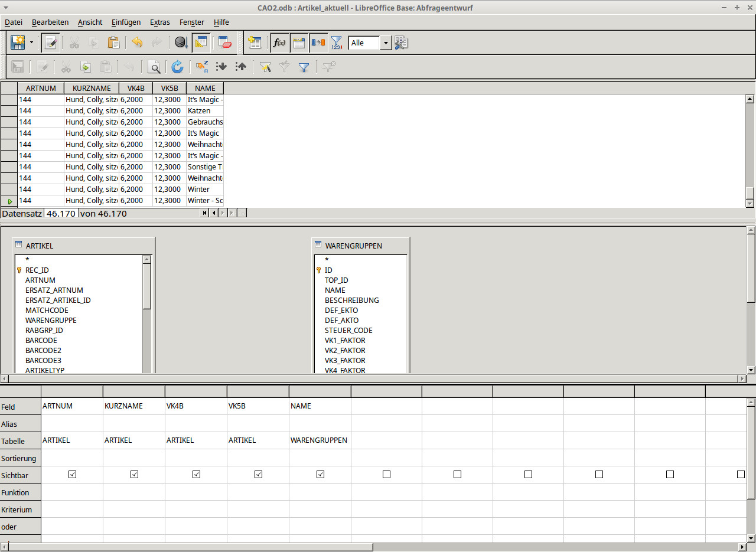Run the query with the database icon
Screen dimensions: 756x552
point(181,43)
